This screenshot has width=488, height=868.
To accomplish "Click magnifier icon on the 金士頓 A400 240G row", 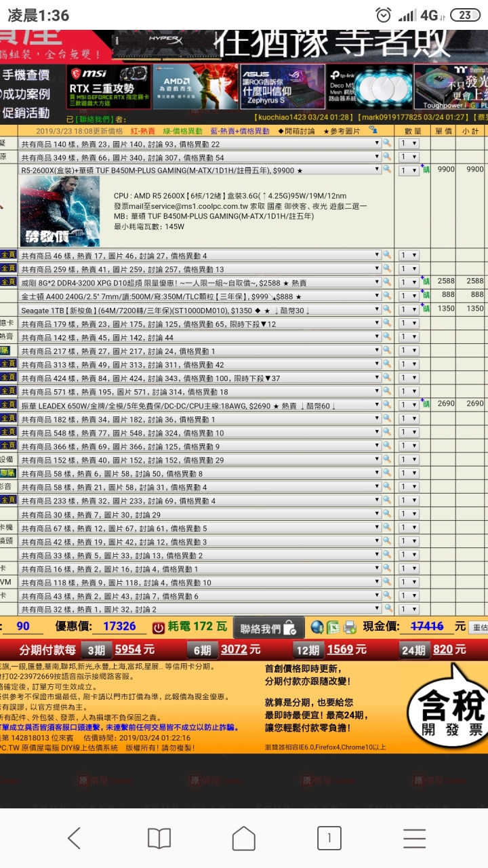I will (x=387, y=295).
